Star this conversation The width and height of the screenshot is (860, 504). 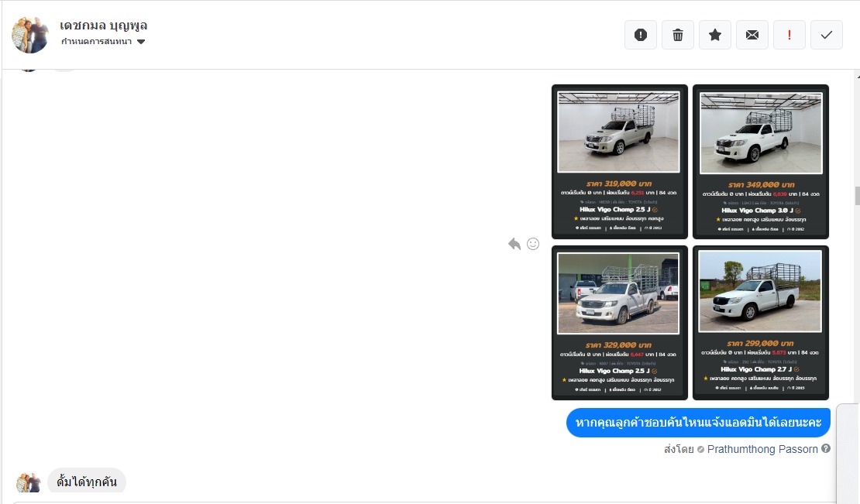[x=714, y=35]
